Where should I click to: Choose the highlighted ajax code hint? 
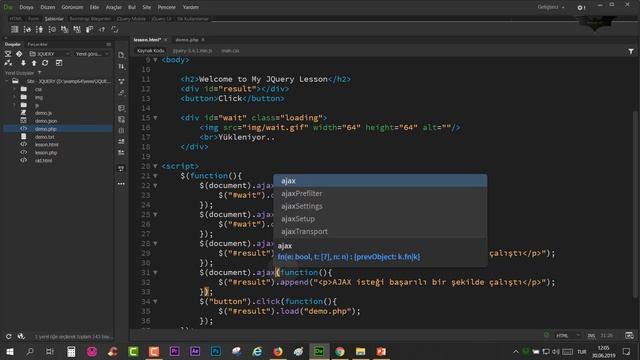click(x=380, y=181)
